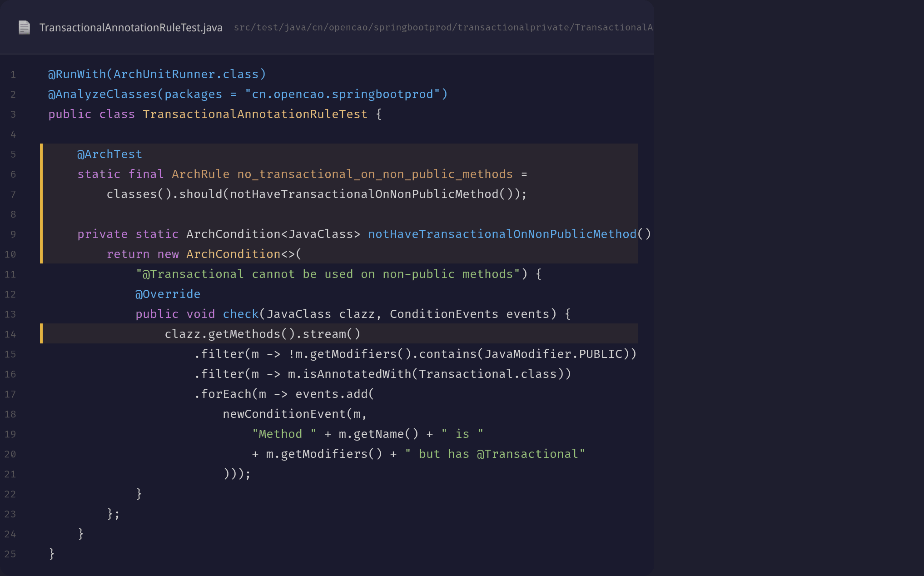Viewport: 924px width, 576px height.
Task: Click line number 14 in gutter
Action: (10, 334)
